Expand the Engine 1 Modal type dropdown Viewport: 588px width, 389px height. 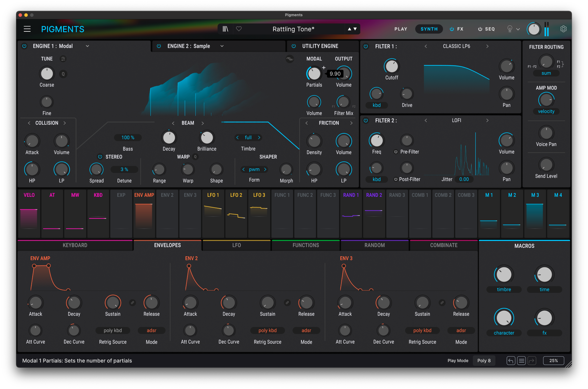point(87,46)
